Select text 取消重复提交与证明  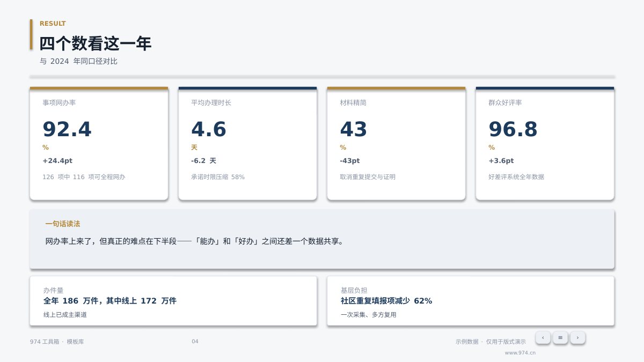(368, 176)
